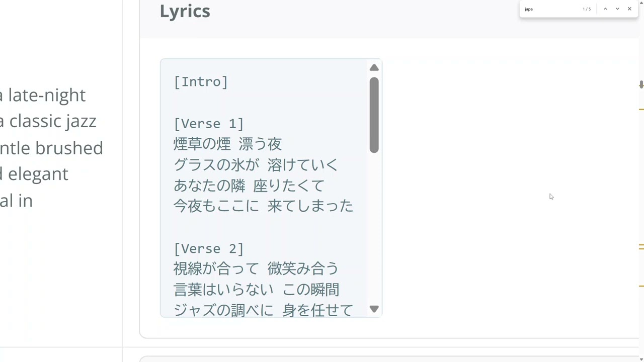Click the [Intro] tag in lyrics
The width and height of the screenshot is (644, 362).
[201, 82]
